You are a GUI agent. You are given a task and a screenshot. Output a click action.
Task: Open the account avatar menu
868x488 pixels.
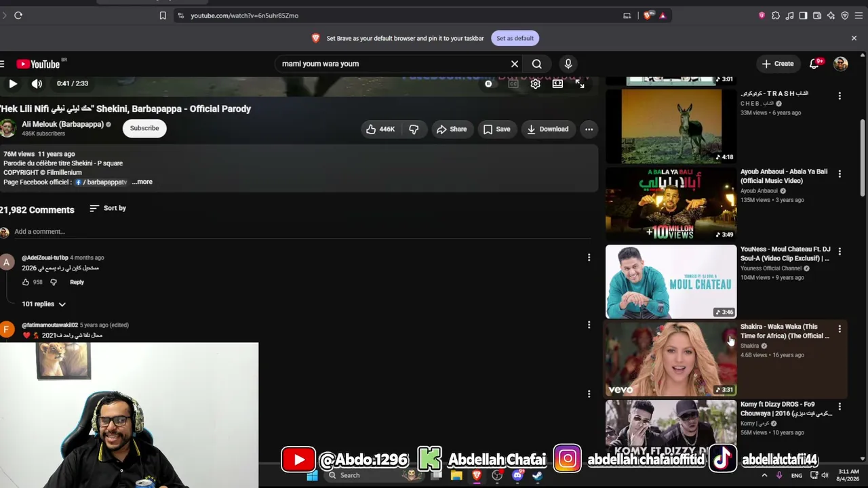coord(841,64)
